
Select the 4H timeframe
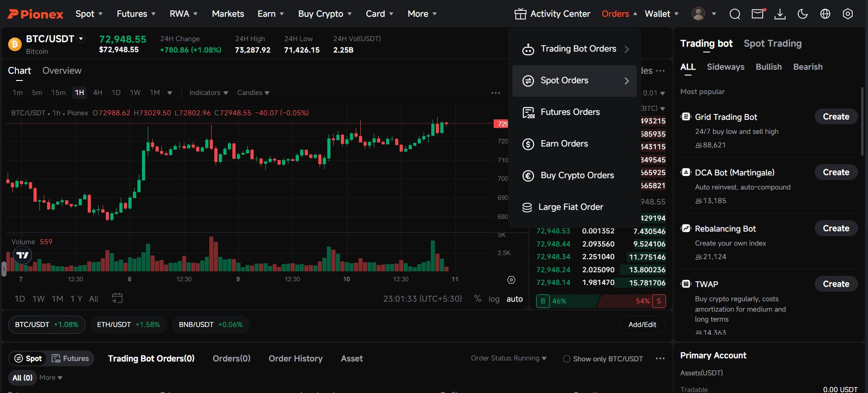click(98, 93)
